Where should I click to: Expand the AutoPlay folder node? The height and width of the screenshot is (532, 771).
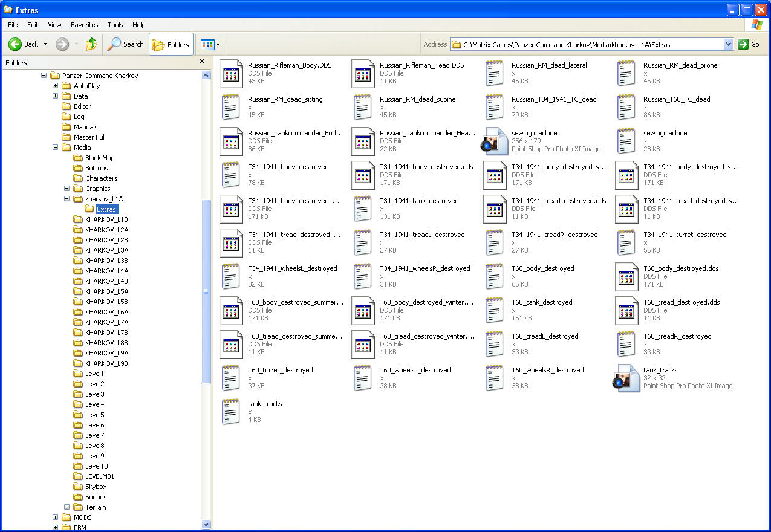pos(55,86)
